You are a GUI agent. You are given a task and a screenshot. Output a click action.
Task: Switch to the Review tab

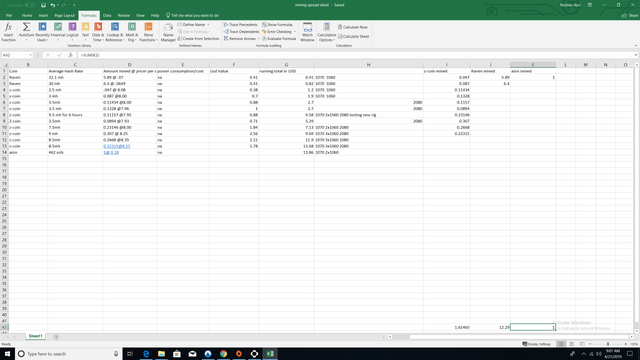click(124, 16)
